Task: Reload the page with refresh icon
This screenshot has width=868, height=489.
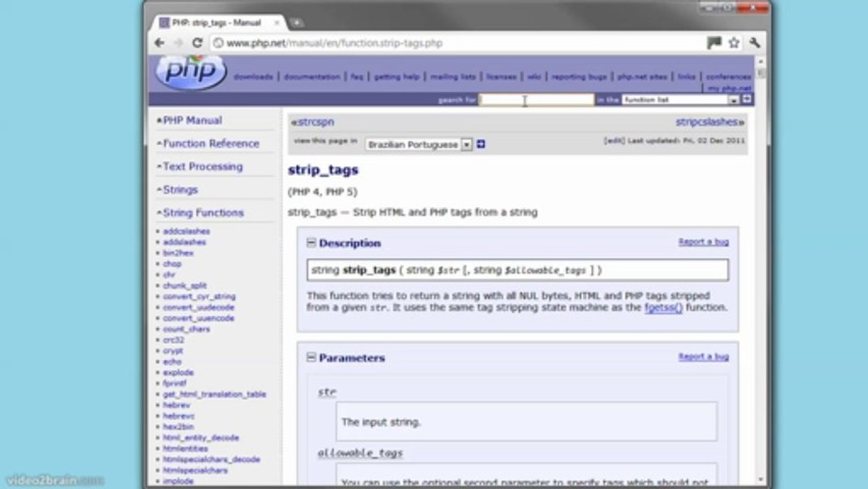Action: (x=197, y=43)
